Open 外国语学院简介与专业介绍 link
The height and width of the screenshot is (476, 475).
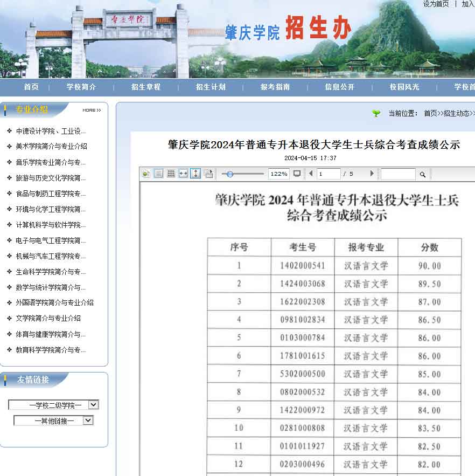pos(54,302)
